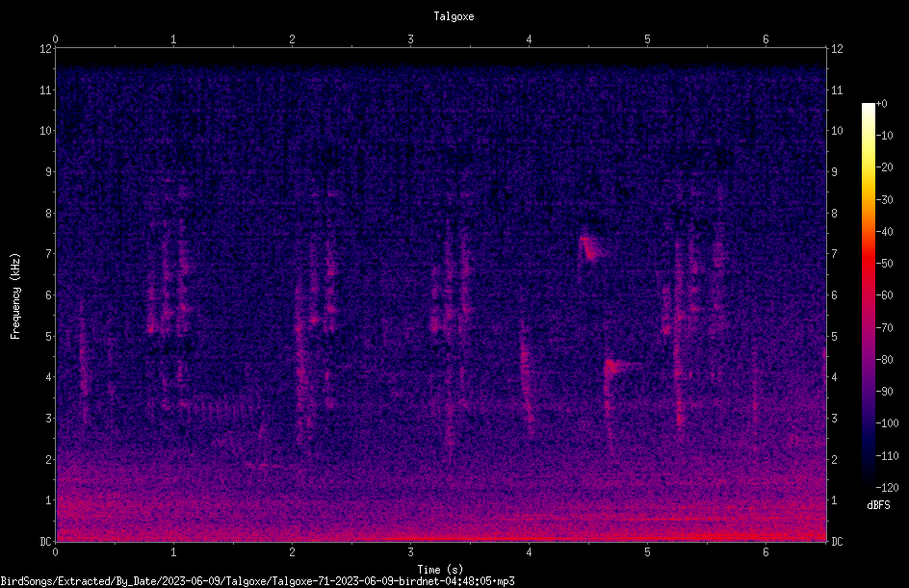Click the -120 value on colorbar
This screenshot has height=588, width=909.
pos(887,488)
